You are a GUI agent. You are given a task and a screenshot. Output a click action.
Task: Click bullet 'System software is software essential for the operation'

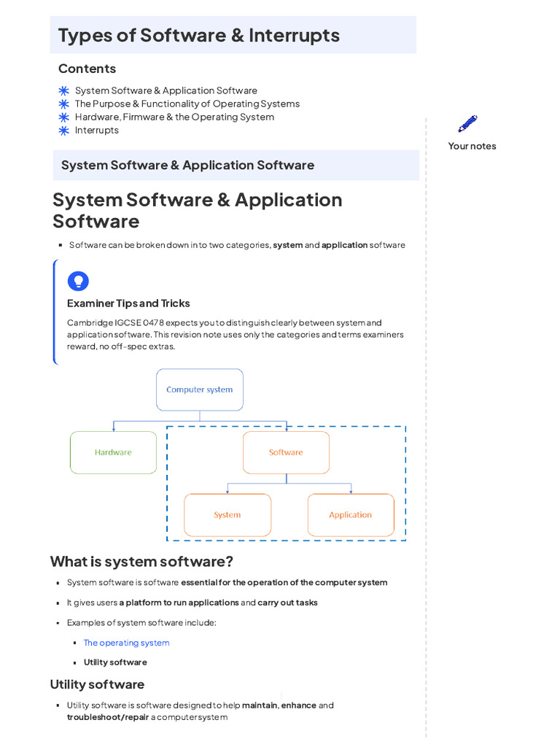tap(227, 583)
